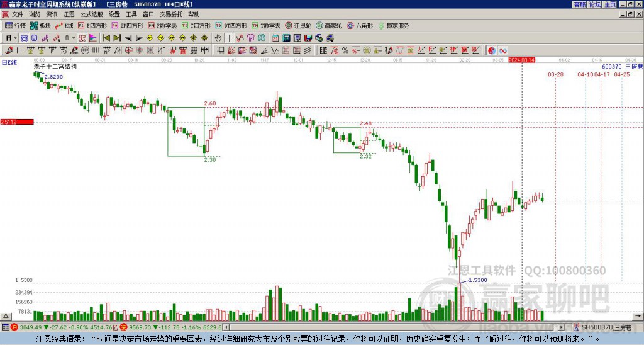Open the T四方形 time square
The width and height of the screenshot is (644, 345).
pyautogui.click(x=196, y=25)
